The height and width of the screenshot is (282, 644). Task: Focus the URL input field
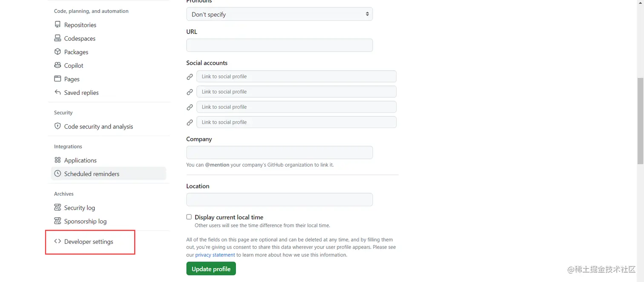click(x=279, y=45)
